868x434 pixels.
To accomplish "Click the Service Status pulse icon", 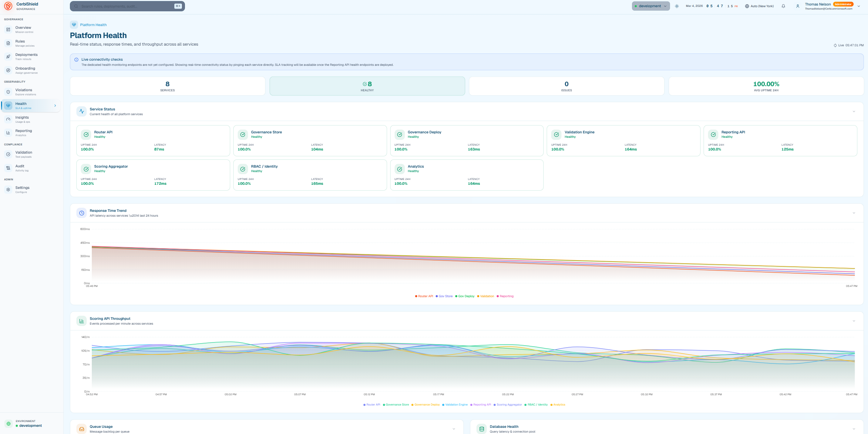I will [82, 111].
